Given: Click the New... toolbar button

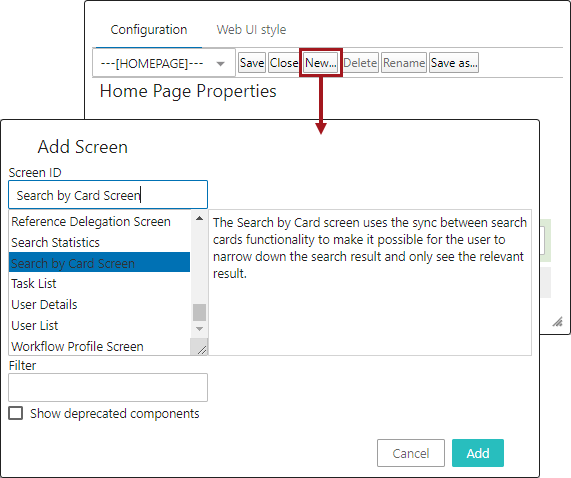Looking at the screenshot, I should coord(320,63).
